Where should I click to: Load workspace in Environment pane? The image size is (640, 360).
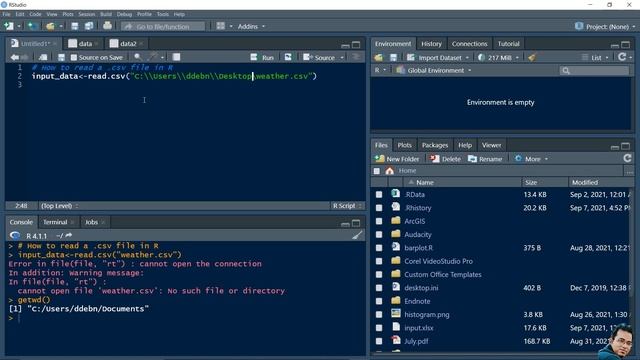pyautogui.click(x=379, y=58)
